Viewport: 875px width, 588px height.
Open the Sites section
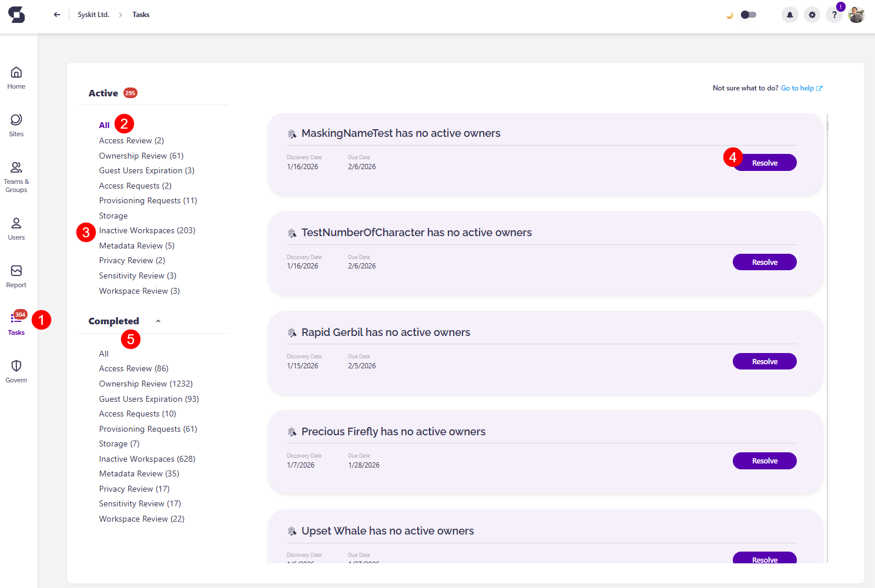coord(16,125)
